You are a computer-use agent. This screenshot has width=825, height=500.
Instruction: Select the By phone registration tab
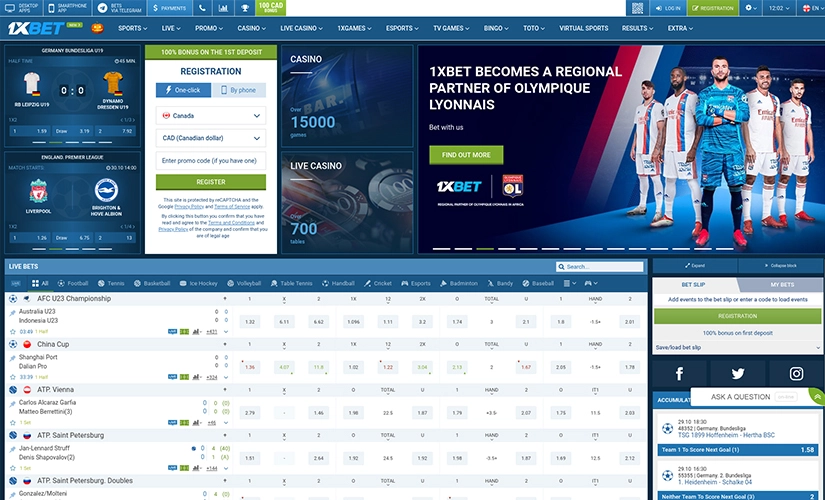(x=238, y=90)
